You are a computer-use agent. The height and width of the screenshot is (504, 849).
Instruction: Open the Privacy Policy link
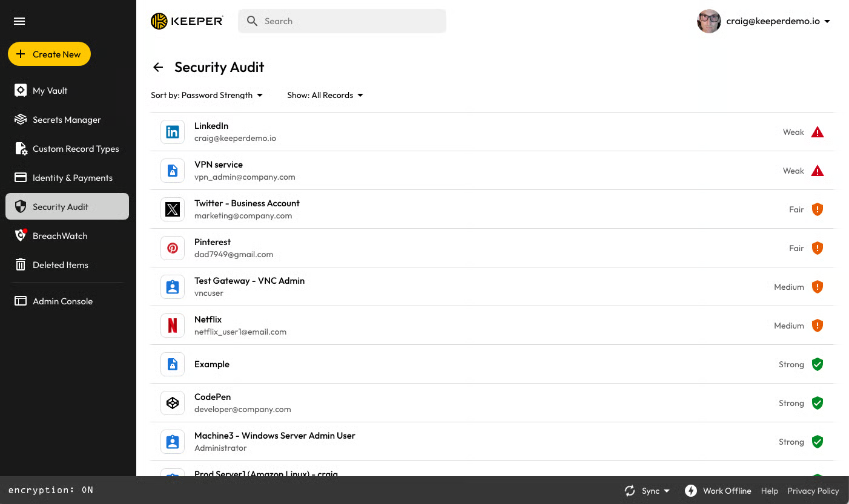[813, 491]
